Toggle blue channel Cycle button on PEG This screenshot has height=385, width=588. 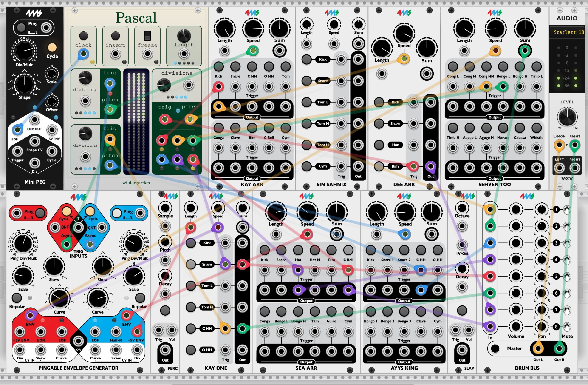(x=90, y=211)
